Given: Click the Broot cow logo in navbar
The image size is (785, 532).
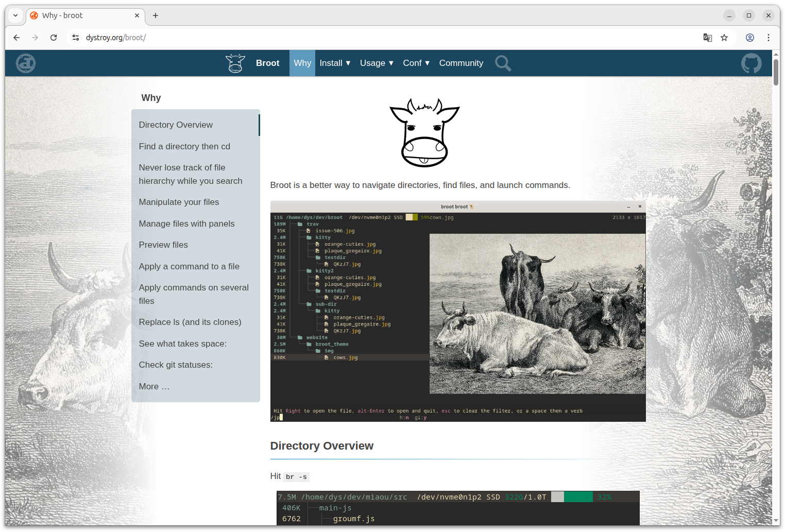Looking at the screenshot, I should tap(235, 63).
